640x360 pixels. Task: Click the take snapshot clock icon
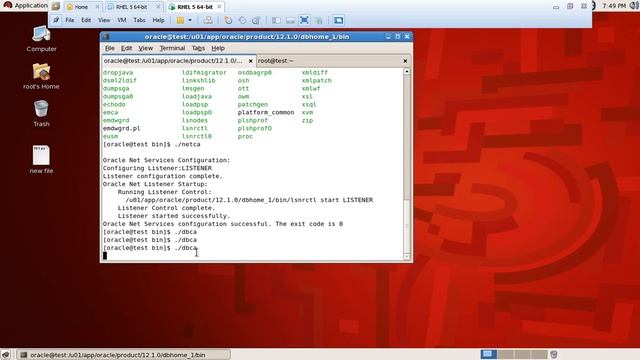pos(228,20)
